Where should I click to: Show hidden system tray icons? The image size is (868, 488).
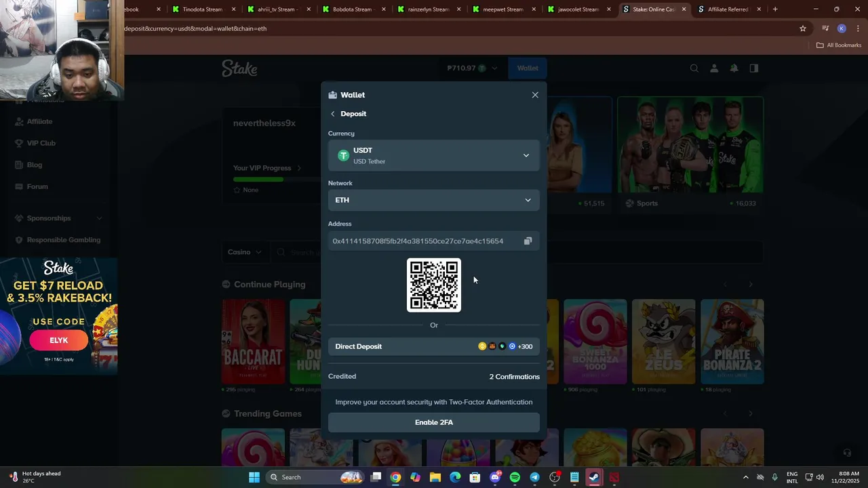[x=746, y=477]
